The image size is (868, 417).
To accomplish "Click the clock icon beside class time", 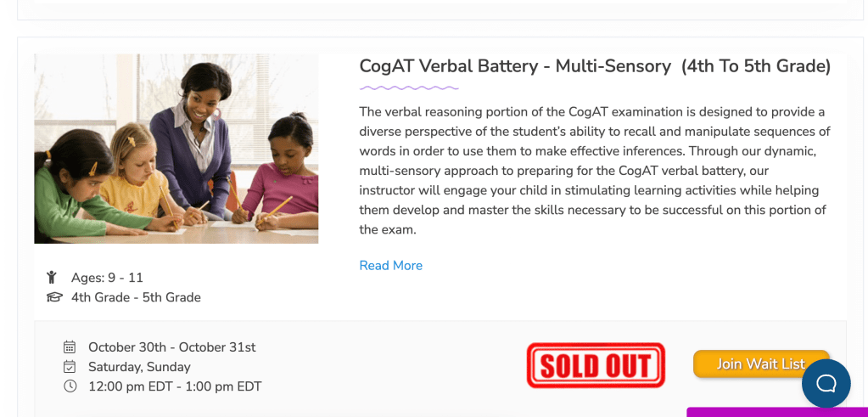I will click(x=70, y=386).
